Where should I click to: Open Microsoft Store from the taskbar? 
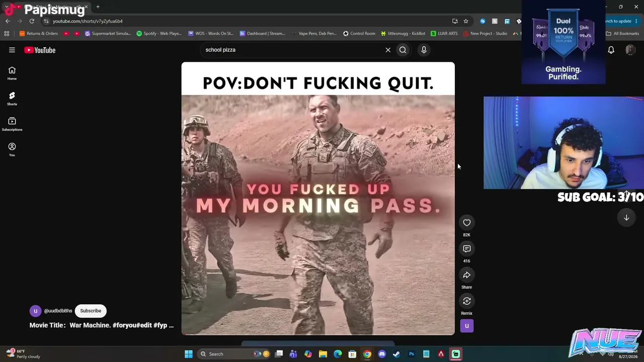point(352,354)
